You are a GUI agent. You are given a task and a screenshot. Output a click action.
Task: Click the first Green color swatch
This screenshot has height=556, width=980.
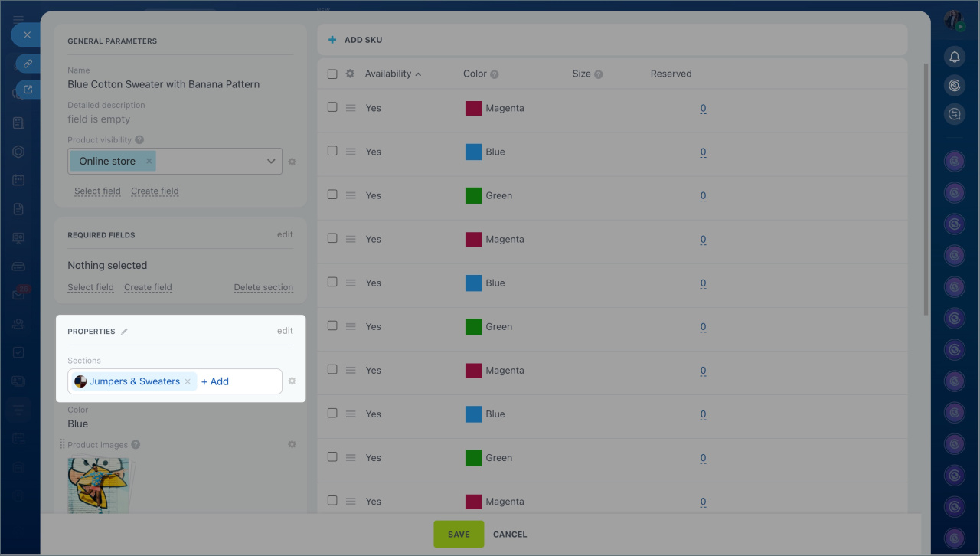pyautogui.click(x=473, y=195)
